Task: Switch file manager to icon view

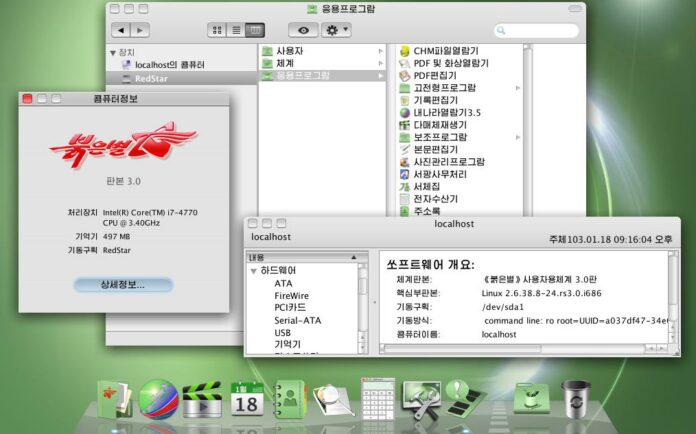Action: [217, 30]
